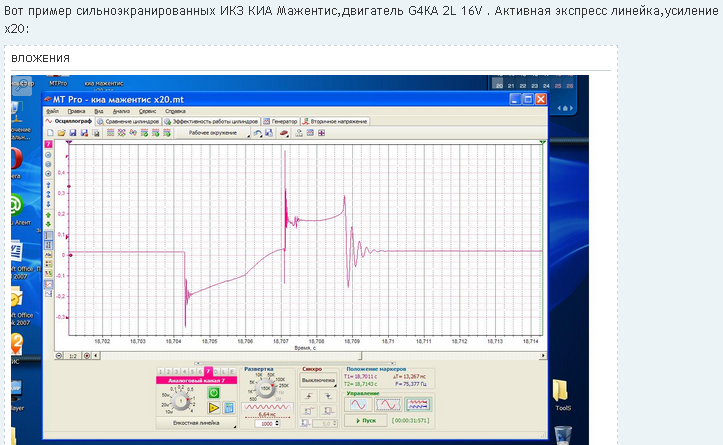Click the scroll-right arrow under the graph
The width and height of the screenshot is (723, 445).
coord(543,356)
